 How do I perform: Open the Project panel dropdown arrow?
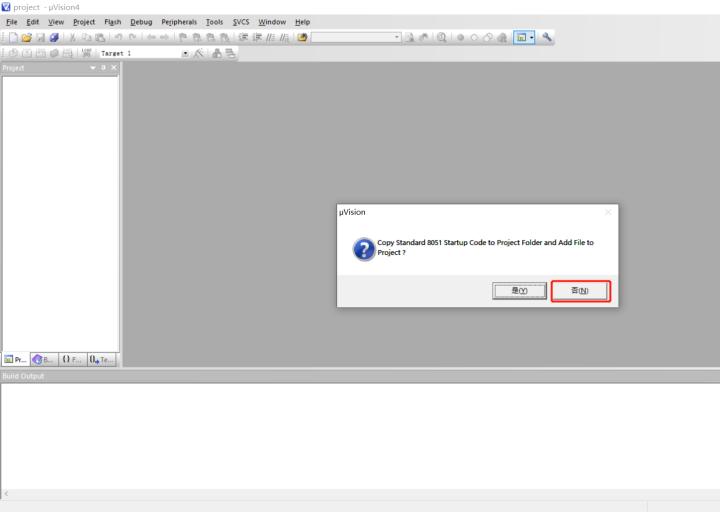coord(93,68)
